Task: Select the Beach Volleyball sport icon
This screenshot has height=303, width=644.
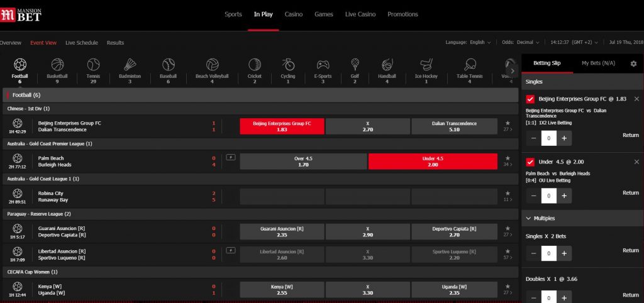Action: click(x=212, y=65)
